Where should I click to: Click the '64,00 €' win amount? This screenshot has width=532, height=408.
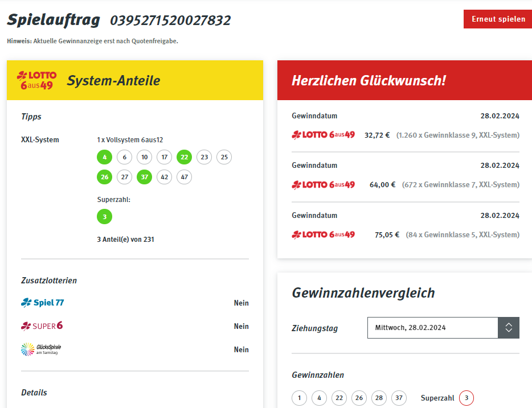[382, 185]
